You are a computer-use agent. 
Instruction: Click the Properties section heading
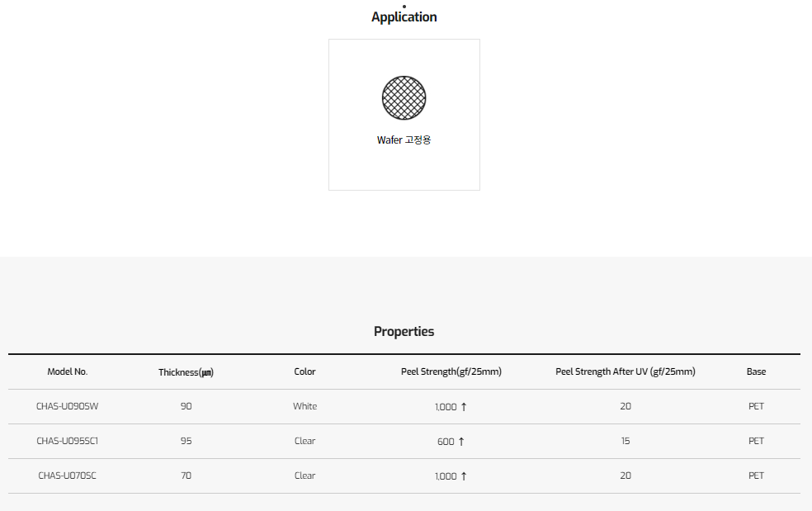404,332
